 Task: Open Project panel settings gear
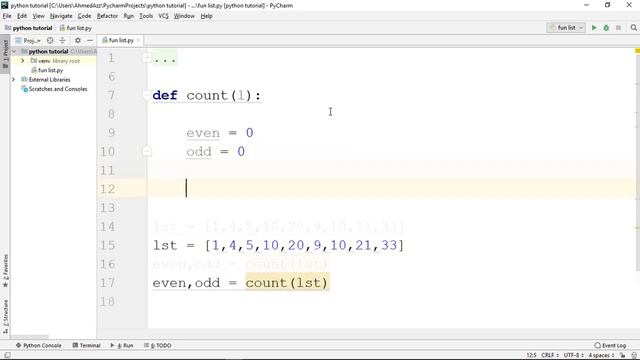coord(78,40)
